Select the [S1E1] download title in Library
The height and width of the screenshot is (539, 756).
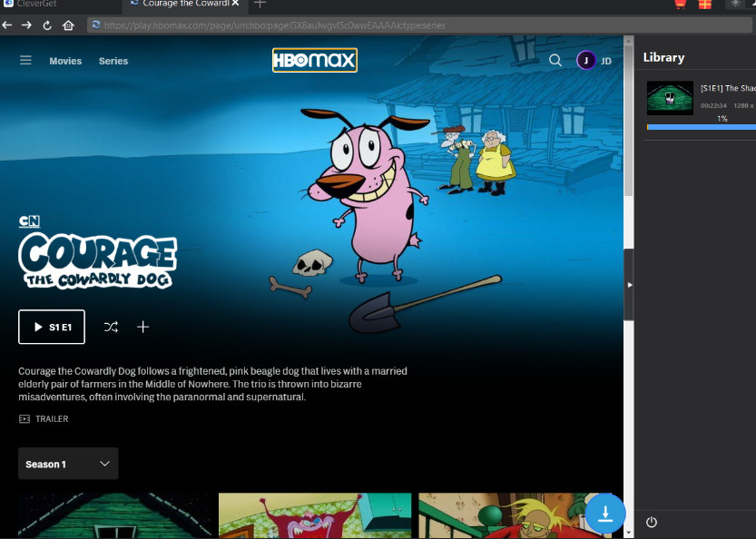(x=728, y=88)
